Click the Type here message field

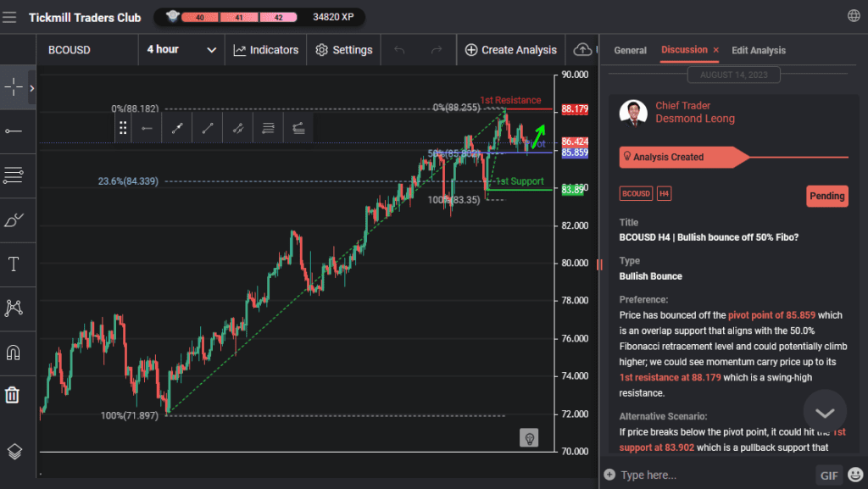(714, 475)
